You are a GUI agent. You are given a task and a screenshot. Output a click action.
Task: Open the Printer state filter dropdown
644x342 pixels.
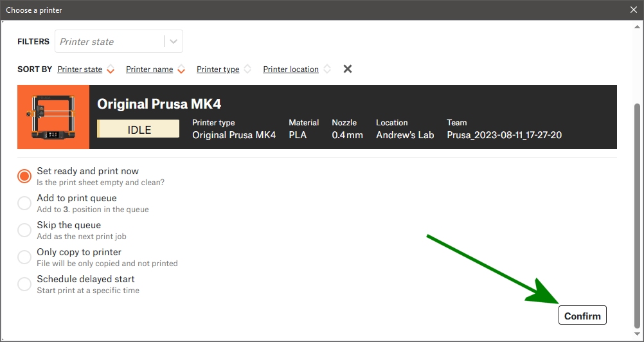(x=119, y=41)
